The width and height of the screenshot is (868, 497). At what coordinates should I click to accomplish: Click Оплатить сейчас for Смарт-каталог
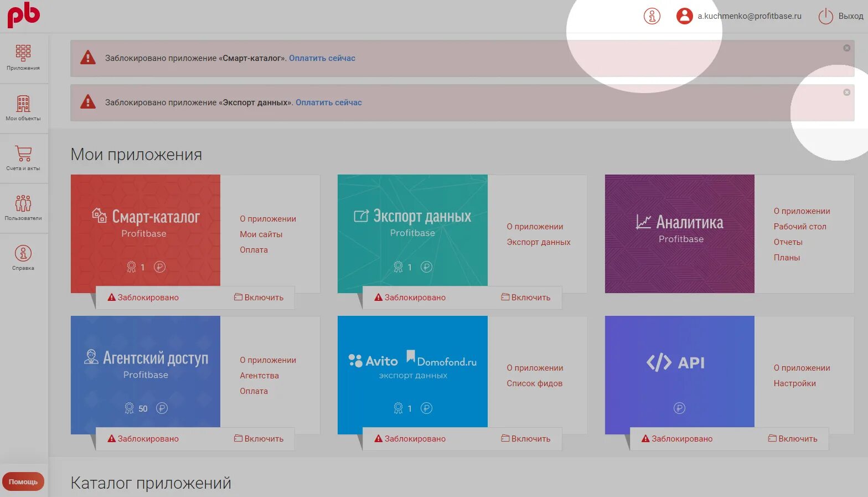(322, 58)
